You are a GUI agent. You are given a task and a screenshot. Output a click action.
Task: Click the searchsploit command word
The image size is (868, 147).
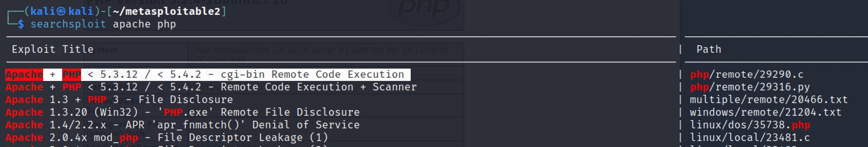(68, 24)
